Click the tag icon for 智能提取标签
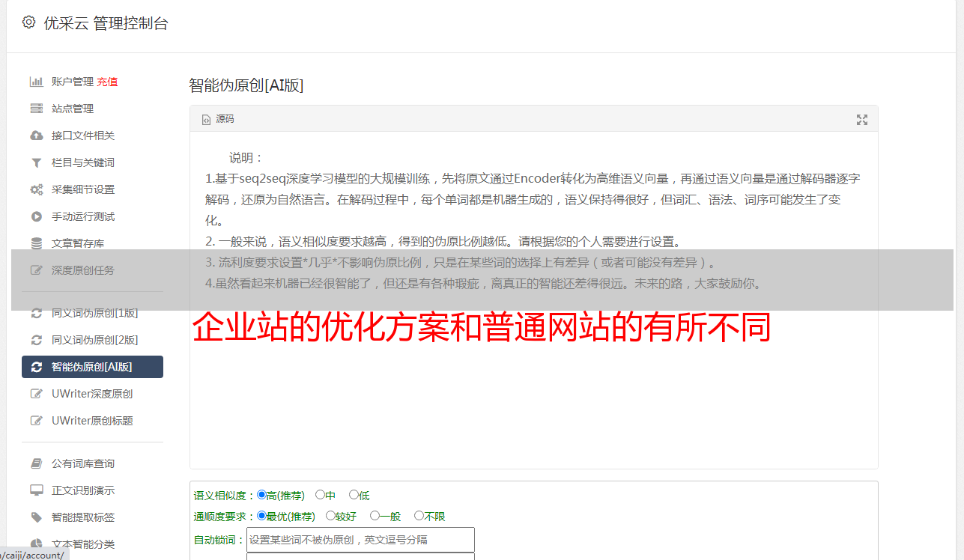Viewport: 964px width, 560px height. 36,517
